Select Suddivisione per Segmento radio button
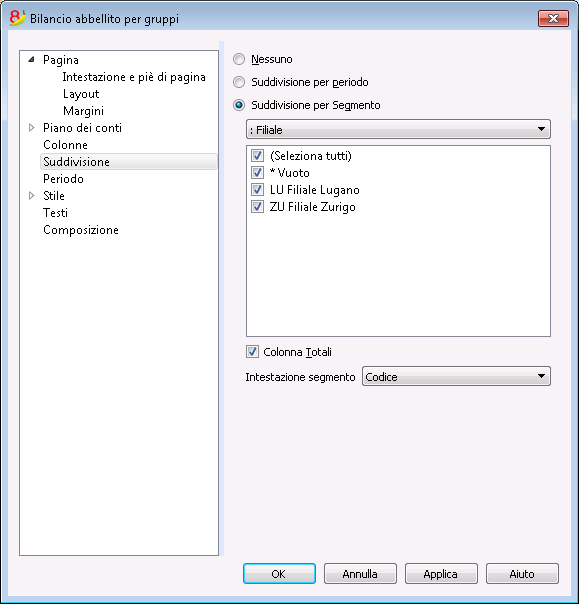 tap(239, 105)
